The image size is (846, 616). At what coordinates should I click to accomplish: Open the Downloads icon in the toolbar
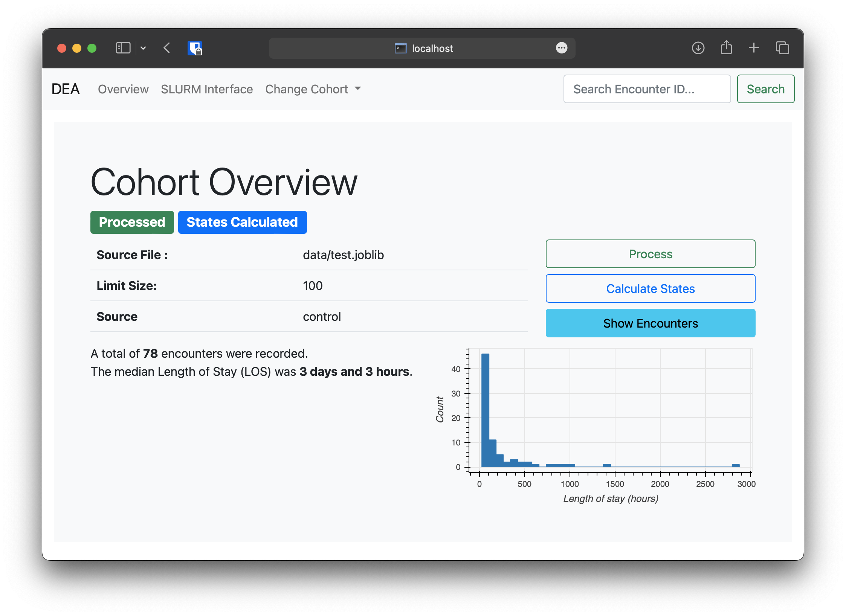[698, 48]
